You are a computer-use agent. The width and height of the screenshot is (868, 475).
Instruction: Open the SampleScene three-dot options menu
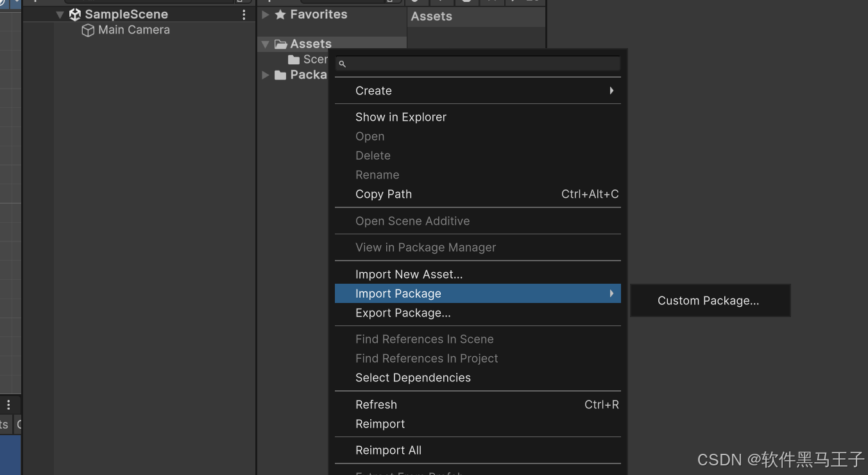244,14
